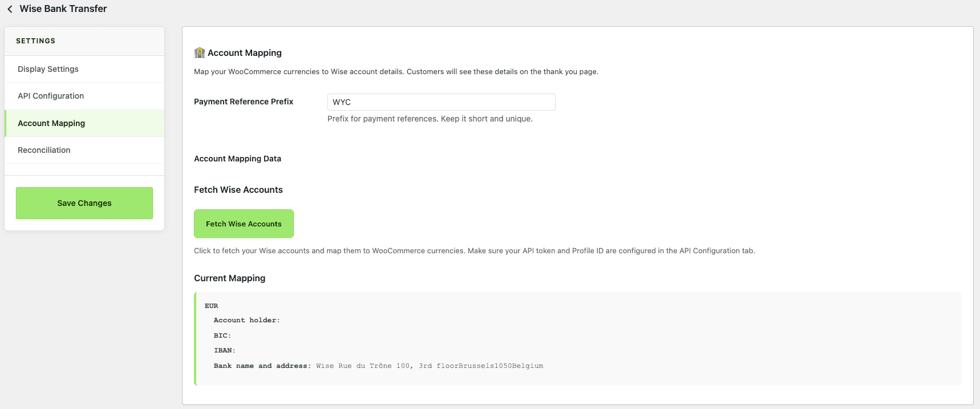Click the Wise Bank Transfer page title
The image size is (980, 409).
click(x=63, y=9)
